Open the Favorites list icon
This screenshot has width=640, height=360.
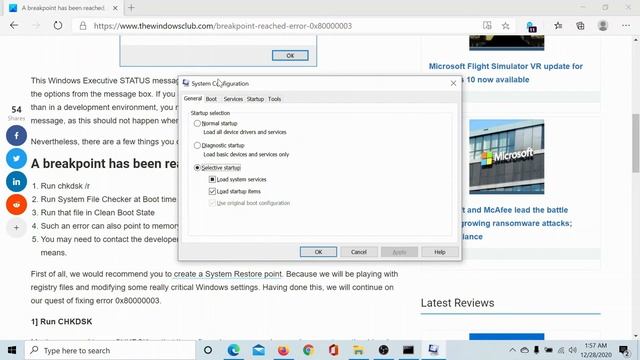[x=558, y=26]
